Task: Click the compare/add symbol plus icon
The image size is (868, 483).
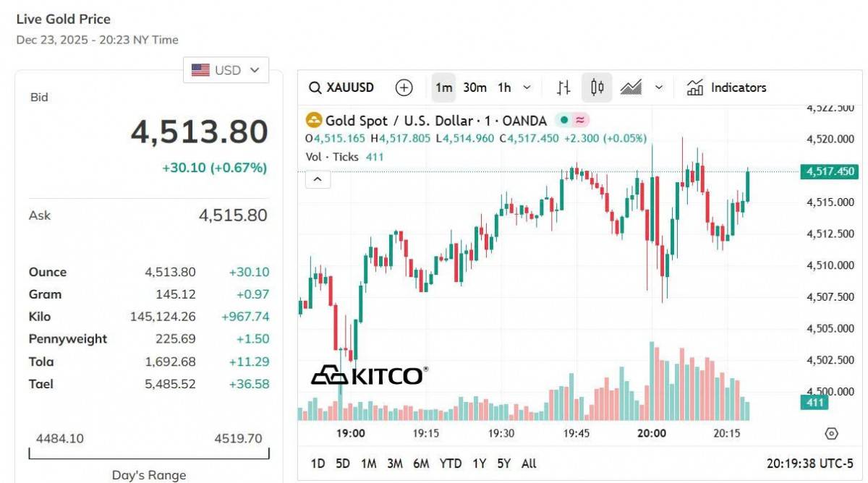Action: pos(404,87)
